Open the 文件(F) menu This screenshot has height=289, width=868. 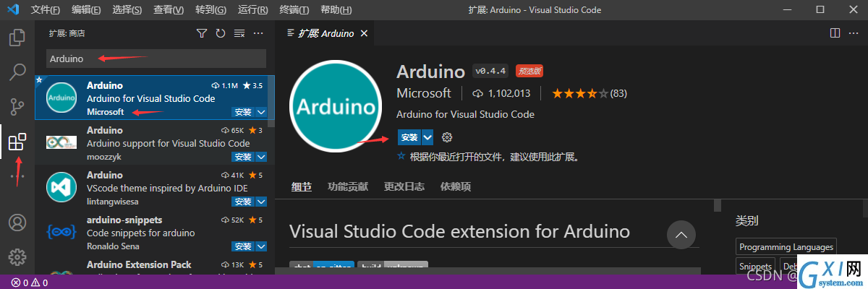coord(46,10)
